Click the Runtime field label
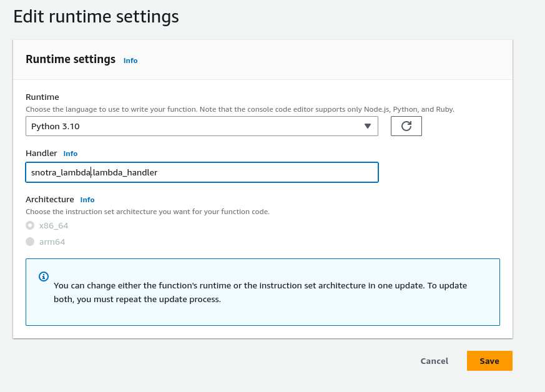This screenshot has height=392, width=545. click(42, 97)
